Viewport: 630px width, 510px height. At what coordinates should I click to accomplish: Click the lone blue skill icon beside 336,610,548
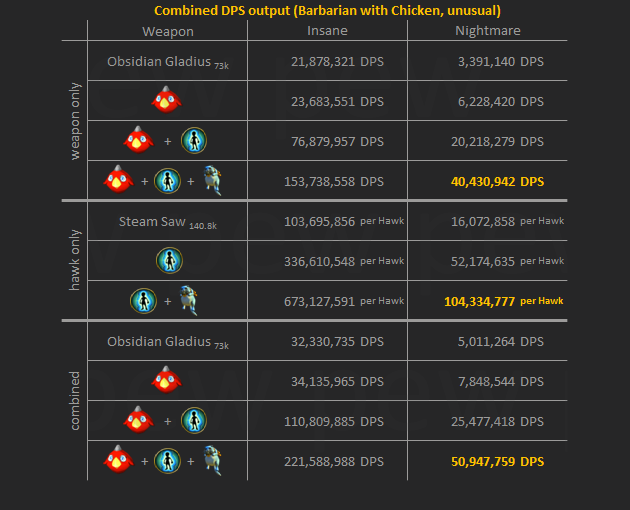[x=168, y=260]
